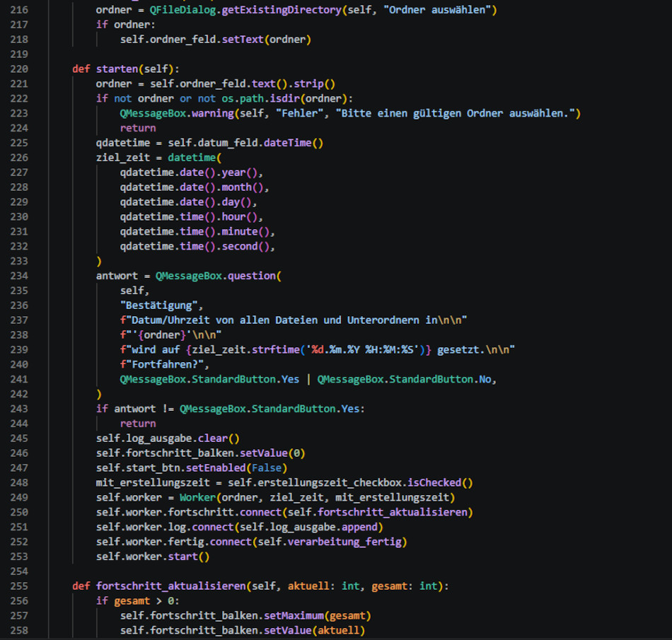672x640 pixels.
Task: Click 'Datum/Uhrzeit von allen Dateien' string
Action: pyautogui.click(x=221, y=320)
